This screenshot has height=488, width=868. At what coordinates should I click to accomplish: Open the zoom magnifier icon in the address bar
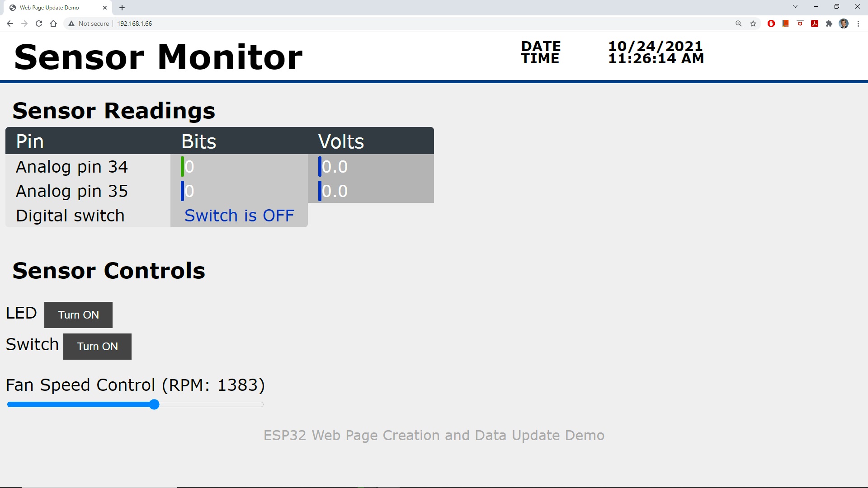(x=739, y=23)
